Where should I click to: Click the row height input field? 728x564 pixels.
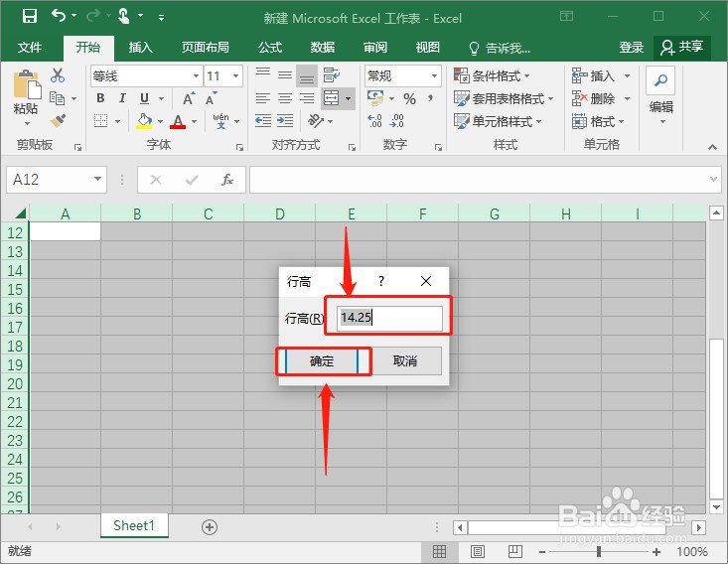pyautogui.click(x=389, y=318)
